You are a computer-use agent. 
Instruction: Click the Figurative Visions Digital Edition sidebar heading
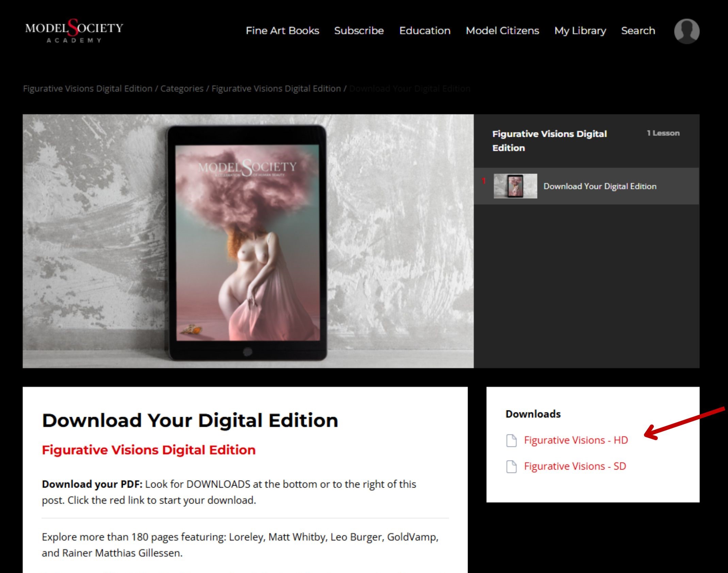click(x=550, y=141)
